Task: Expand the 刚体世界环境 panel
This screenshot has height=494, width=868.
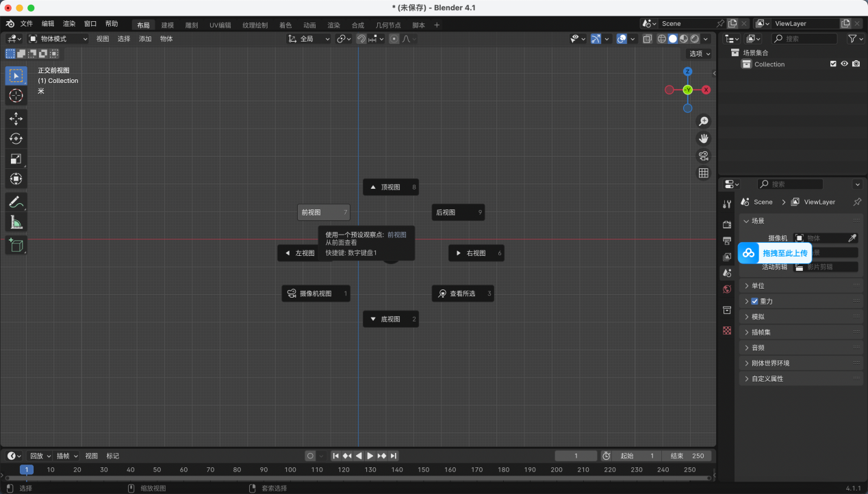Action: 801,363
